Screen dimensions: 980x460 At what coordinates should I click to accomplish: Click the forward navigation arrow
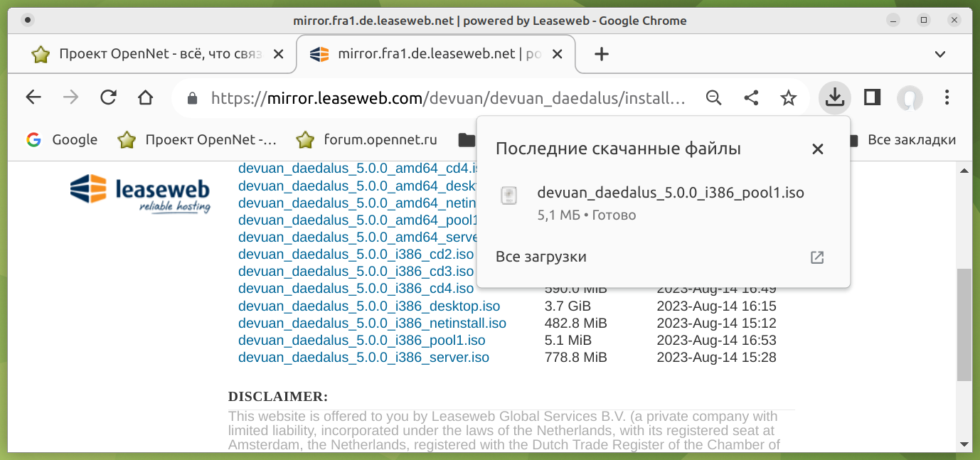tap(71, 97)
